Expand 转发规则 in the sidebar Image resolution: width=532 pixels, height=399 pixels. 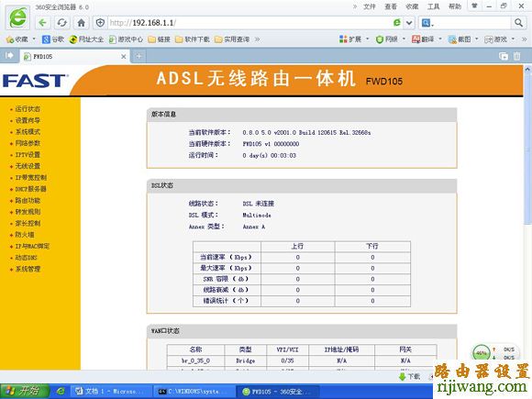(x=28, y=212)
